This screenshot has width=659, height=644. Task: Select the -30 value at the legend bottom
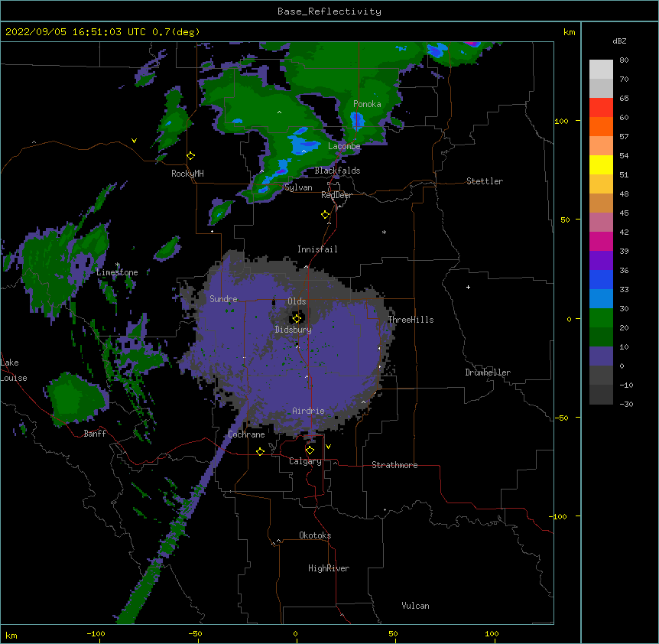pyautogui.click(x=626, y=405)
